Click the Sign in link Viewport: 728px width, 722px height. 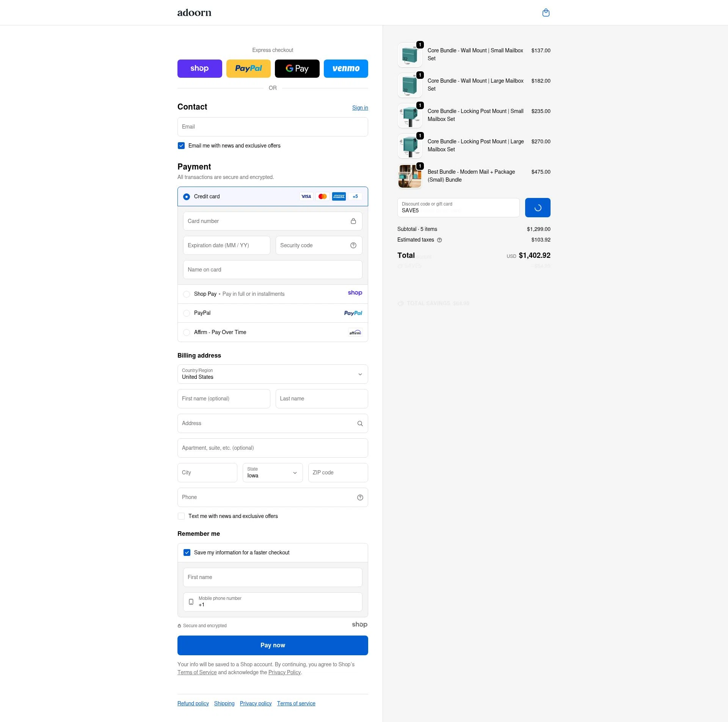pyautogui.click(x=359, y=108)
